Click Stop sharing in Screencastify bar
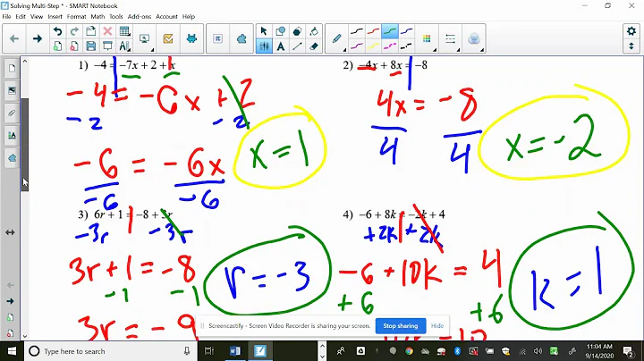 click(x=401, y=326)
